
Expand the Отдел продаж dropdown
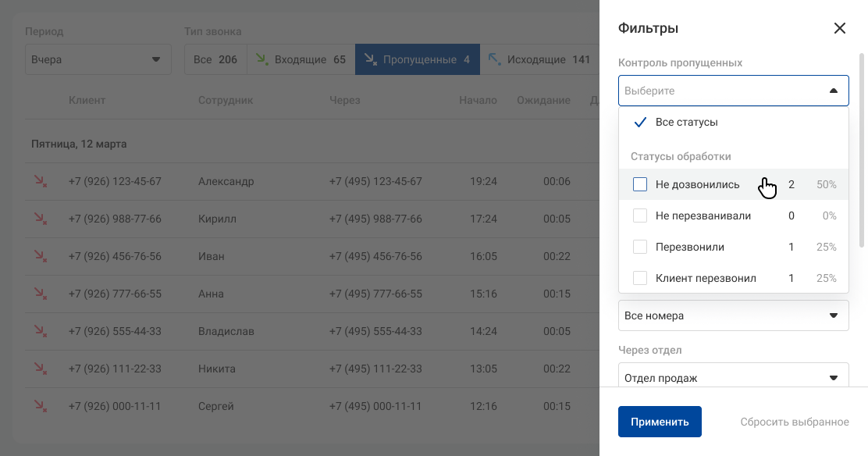pyautogui.click(x=733, y=377)
